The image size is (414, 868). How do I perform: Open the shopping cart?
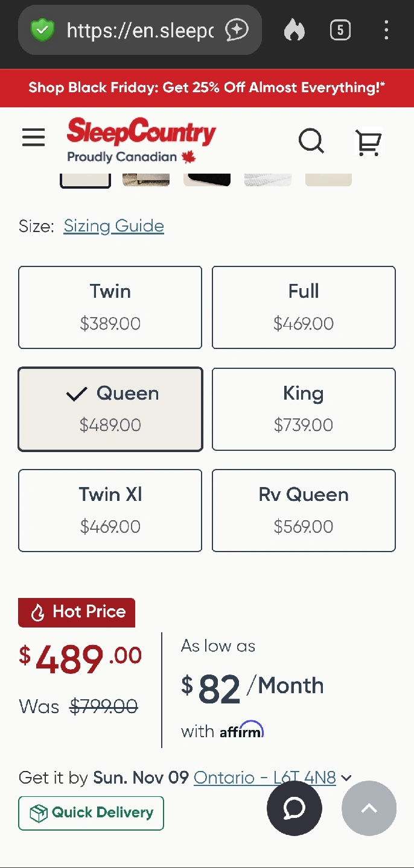368,142
